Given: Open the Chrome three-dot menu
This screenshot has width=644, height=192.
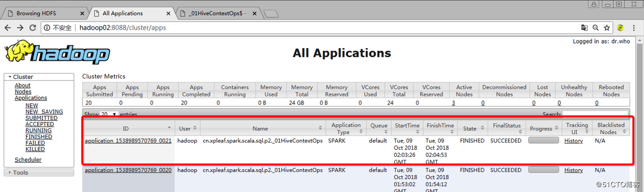Looking at the screenshot, I should click(635, 28).
